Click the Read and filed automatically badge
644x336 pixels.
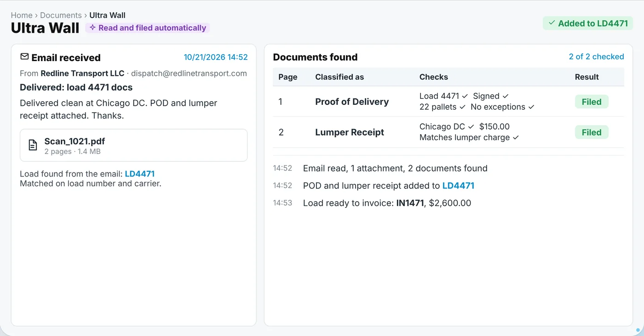point(147,28)
